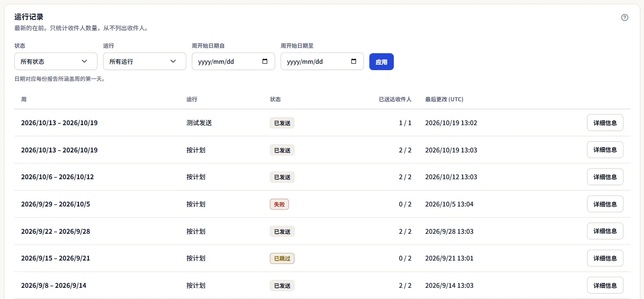This screenshot has height=299, width=644.
Task: Open 详细信息 for 2026/10/6 – 2026/10/12 row
Action: tap(605, 177)
